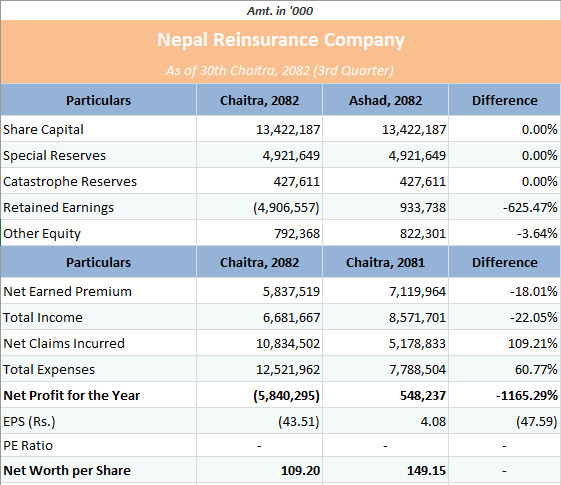Select the 'Catastrophe Reserves' row label
Image resolution: width=561 pixels, height=485 pixels.
click(x=70, y=182)
